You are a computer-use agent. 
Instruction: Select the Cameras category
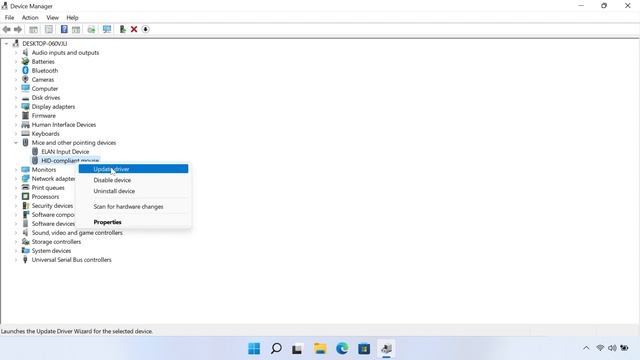coord(42,80)
